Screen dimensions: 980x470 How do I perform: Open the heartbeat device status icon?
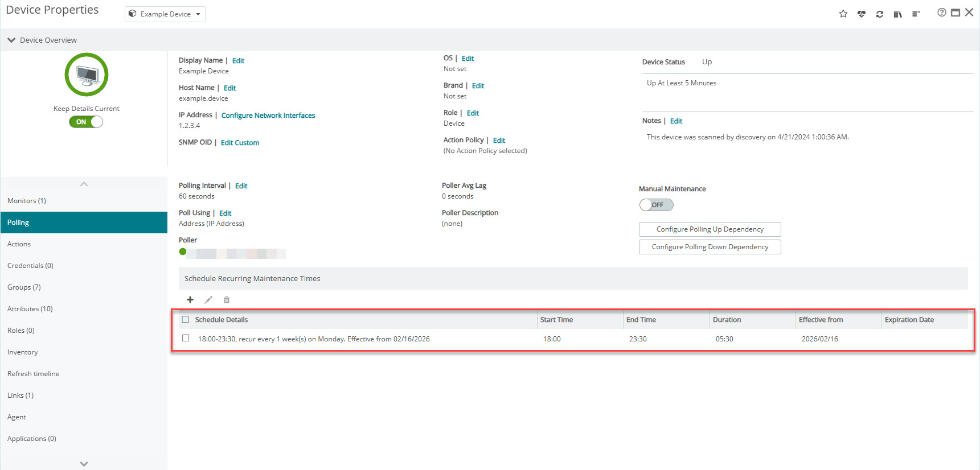pyautogui.click(x=862, y=14)
